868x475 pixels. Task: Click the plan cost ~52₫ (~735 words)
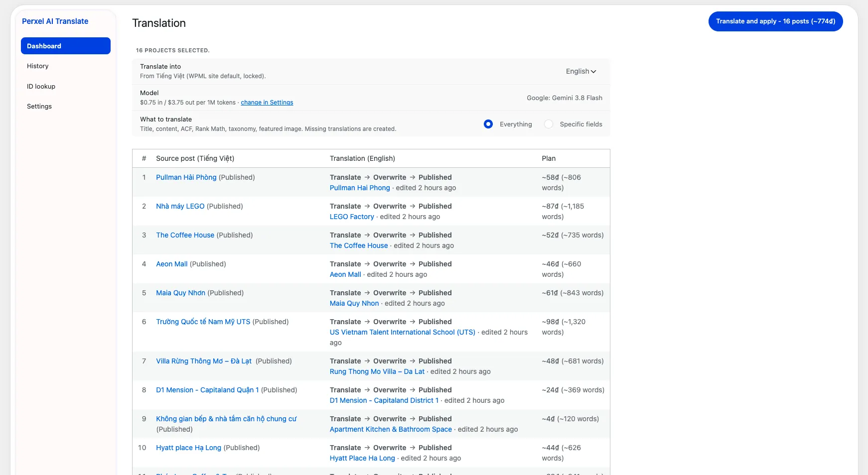(x=573, y=235)
